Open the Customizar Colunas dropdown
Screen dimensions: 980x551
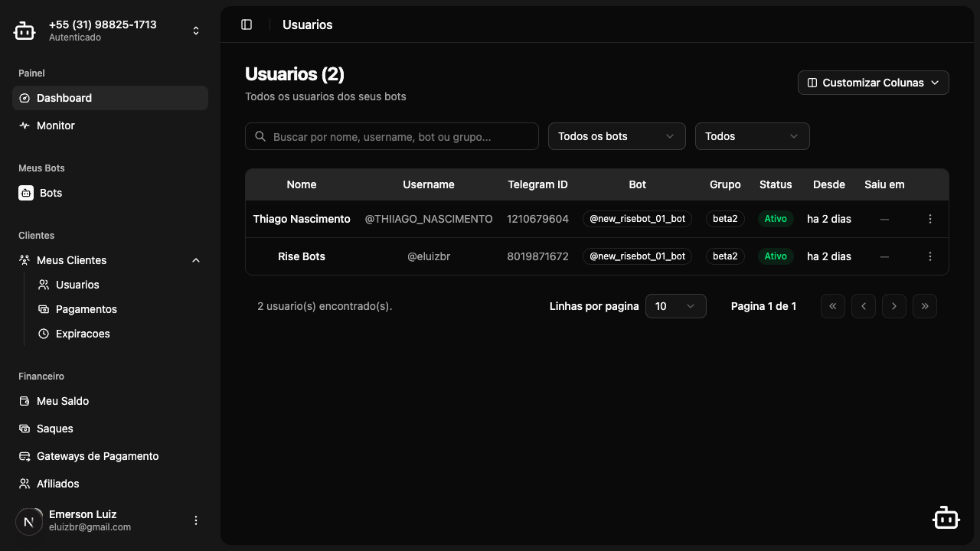[874, 83]
